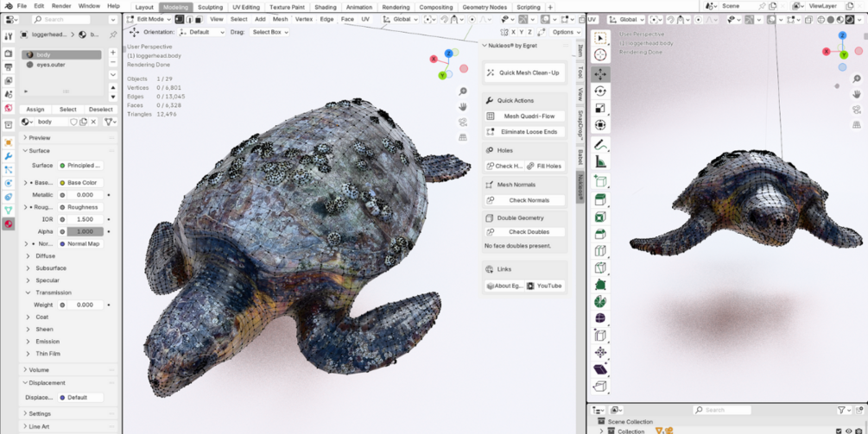Select the Shear tool at toolbar bottom
Image resolution: width=868 pixels, height=434 pixels.
coord(600,369)
